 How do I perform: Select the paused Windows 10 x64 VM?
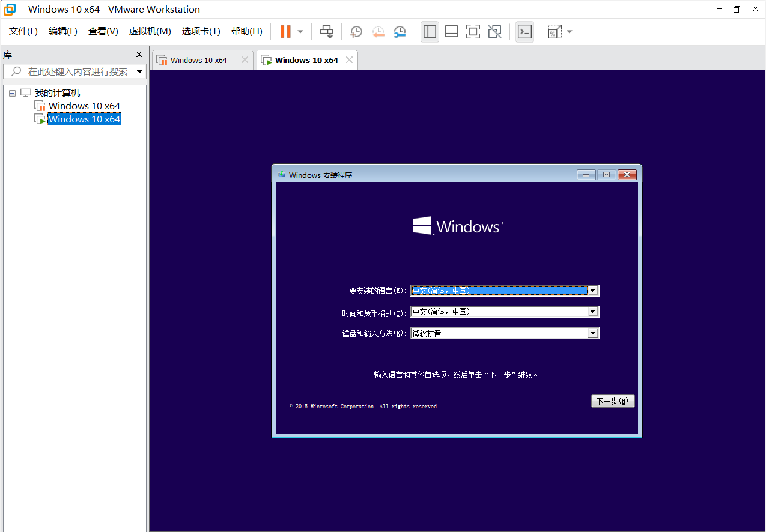tap(85, 106)
